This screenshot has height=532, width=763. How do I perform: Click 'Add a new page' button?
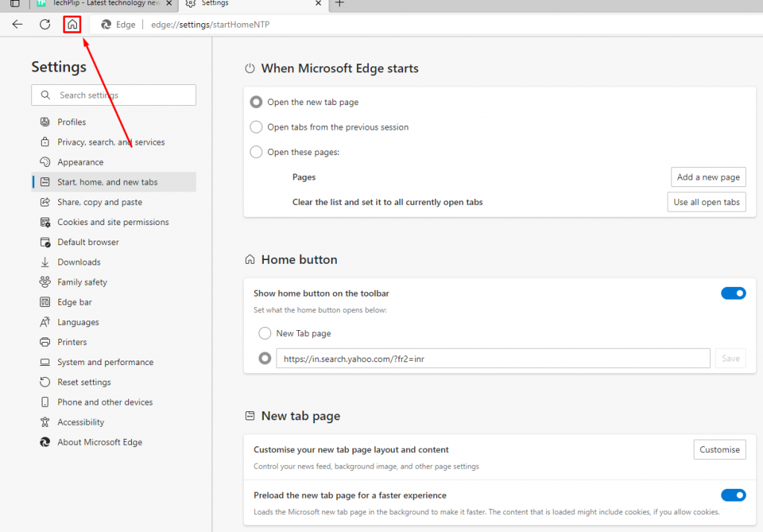tap(708, 177)
